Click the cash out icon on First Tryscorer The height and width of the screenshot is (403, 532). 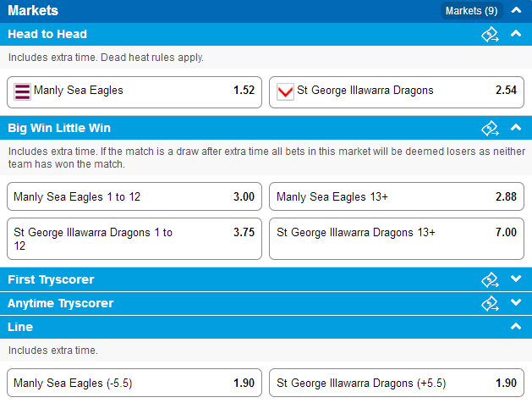click(490, 279)
